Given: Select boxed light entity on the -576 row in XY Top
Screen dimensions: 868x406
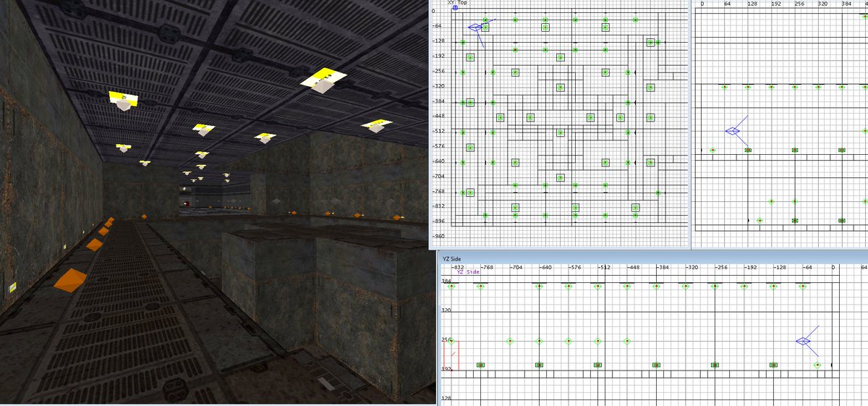Looking at the screenshot, I should (x=470, y=148).
